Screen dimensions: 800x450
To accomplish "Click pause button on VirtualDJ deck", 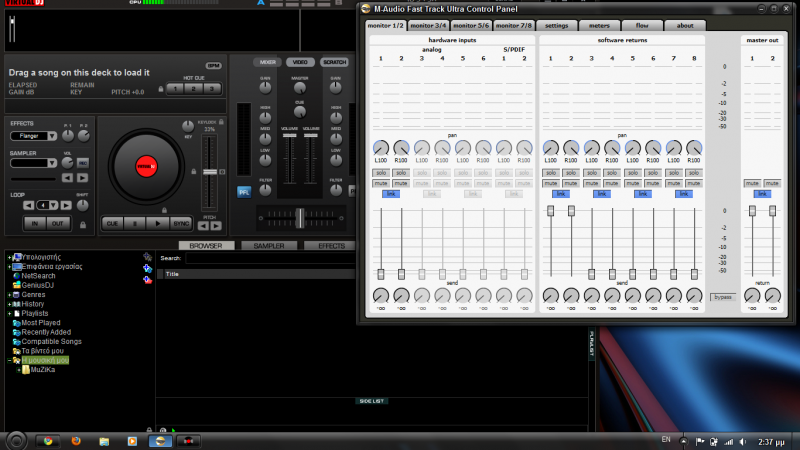I will tap(135, 223).
